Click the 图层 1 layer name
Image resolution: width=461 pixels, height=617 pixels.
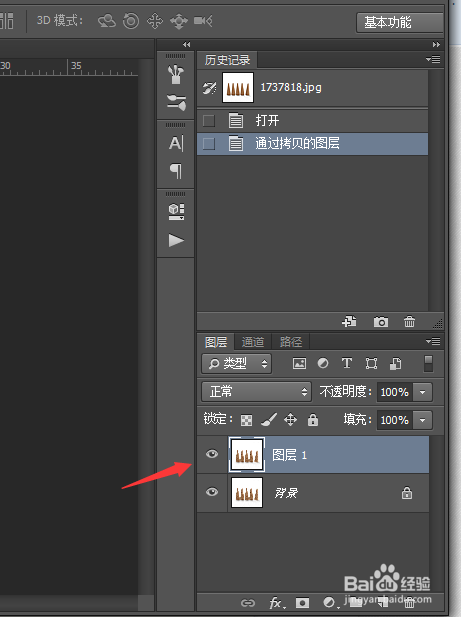tap(290, 455)
